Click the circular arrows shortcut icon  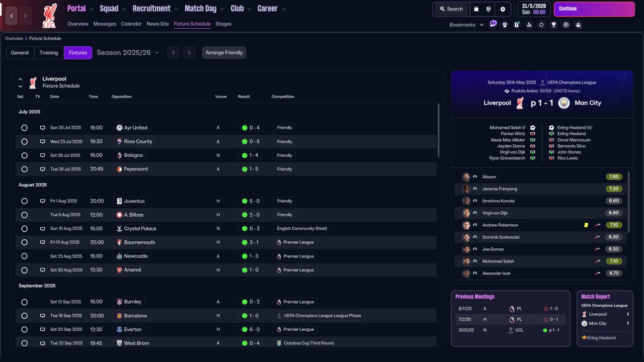point(541,25)
